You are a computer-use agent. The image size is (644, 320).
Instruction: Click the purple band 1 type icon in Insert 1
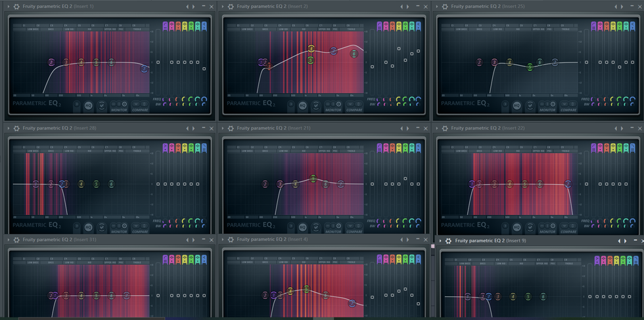(x=166, y=27)
